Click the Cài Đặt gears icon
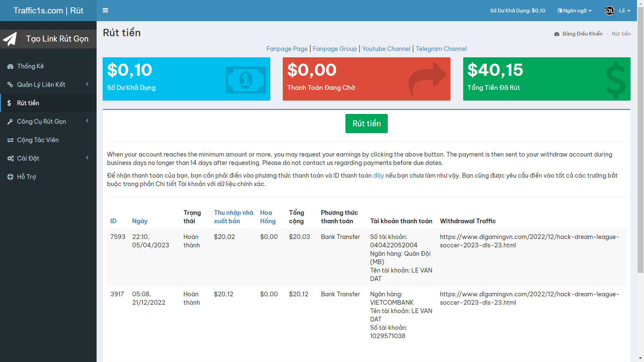The width and height of the screenshot is (644, 362). tap(10, 159)
